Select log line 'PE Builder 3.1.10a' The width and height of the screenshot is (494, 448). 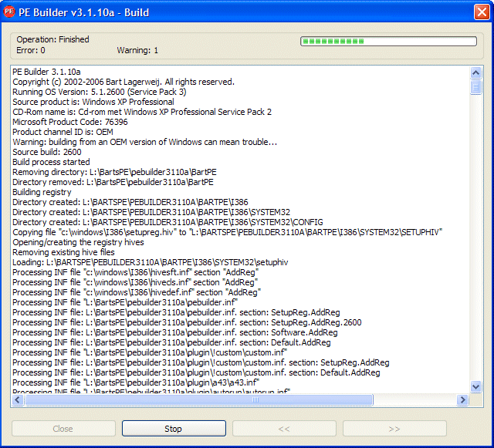(46, 72)
